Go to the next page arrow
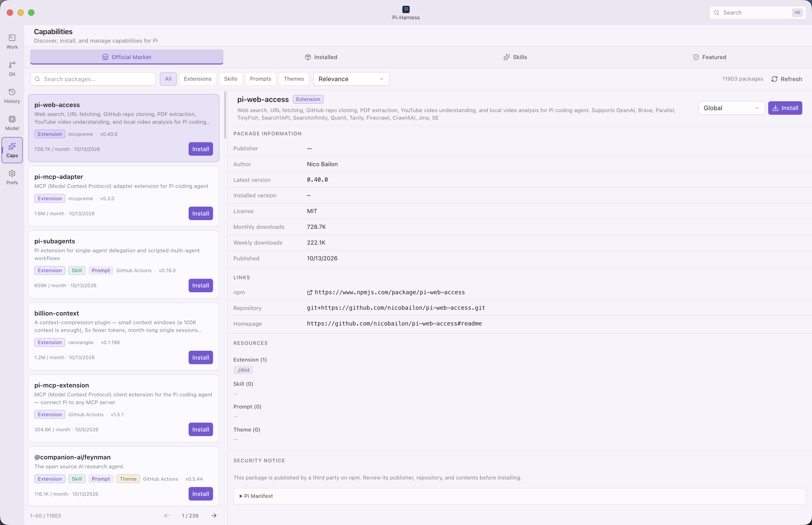 [214, 516]
